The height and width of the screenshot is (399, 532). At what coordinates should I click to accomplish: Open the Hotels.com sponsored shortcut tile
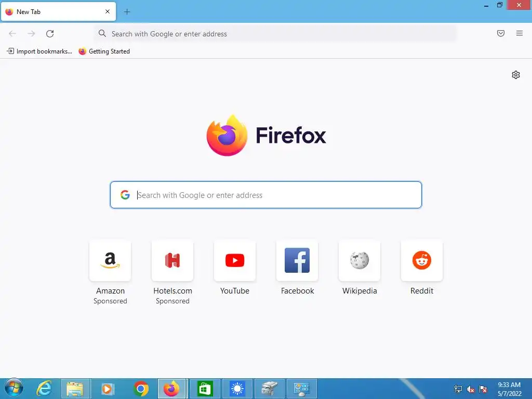coord(172,261)
